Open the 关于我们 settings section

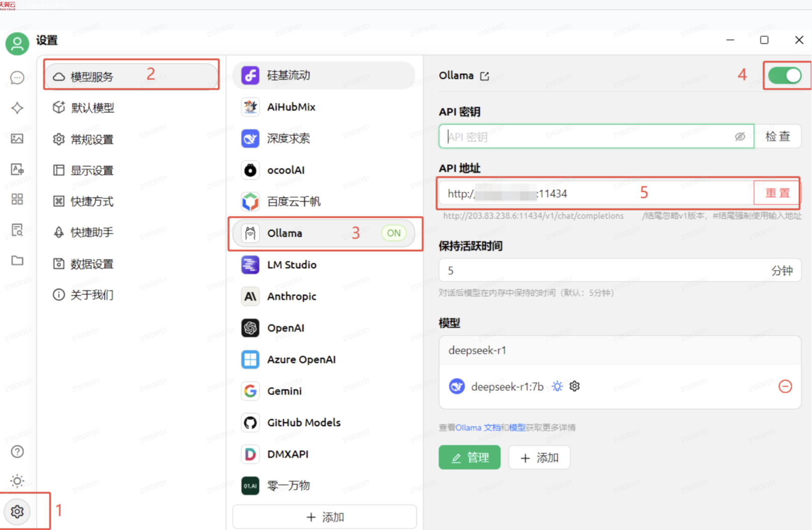(x=131, y=295)
